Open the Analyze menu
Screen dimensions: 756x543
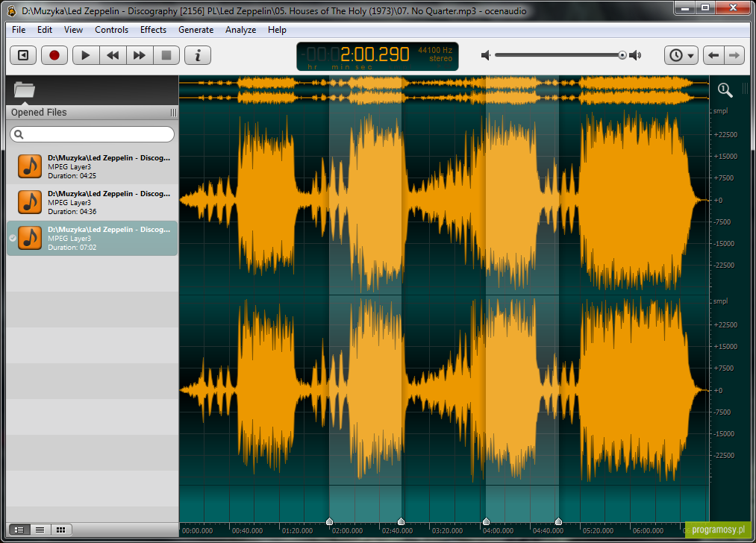point(240,30)
